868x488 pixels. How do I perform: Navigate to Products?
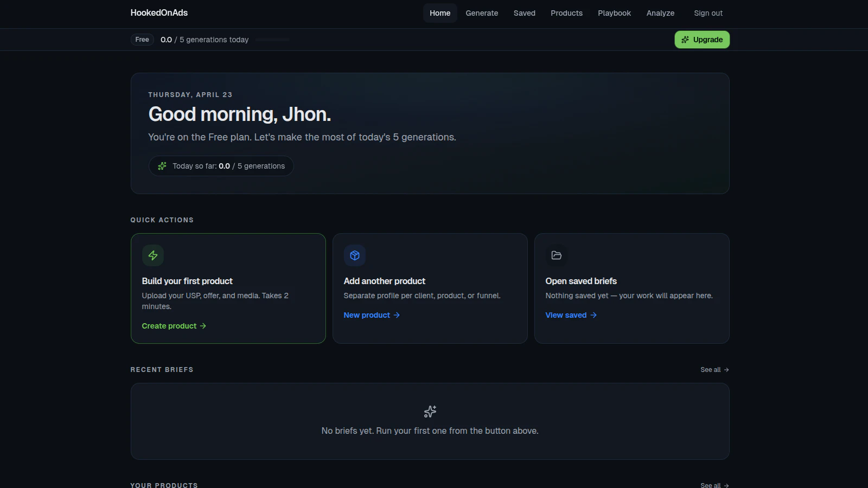pyautogui.click(x=566, y=13)
